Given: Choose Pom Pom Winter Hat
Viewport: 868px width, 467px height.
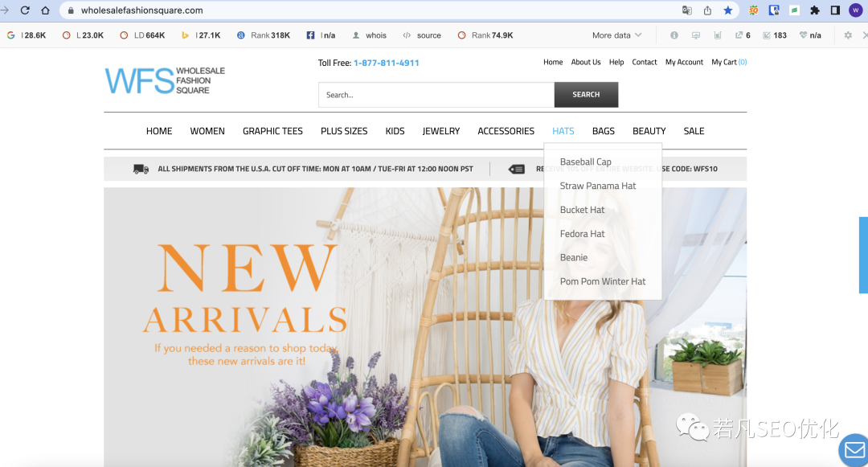Looking at the screenshot, I should tap(602, 281).
